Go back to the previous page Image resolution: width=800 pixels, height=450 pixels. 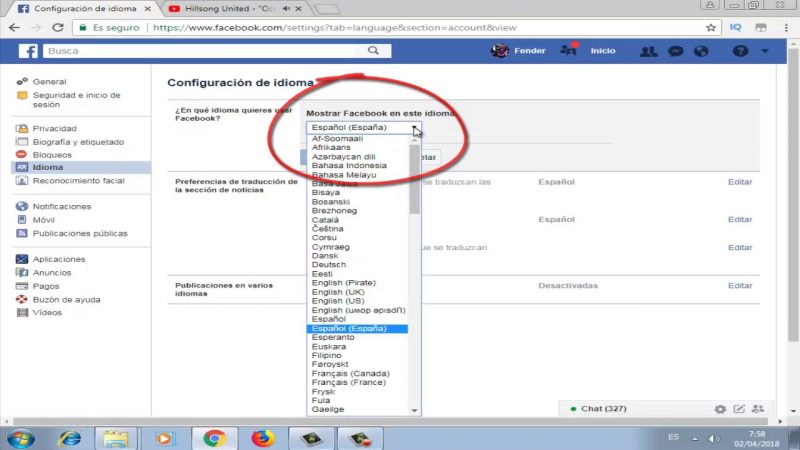point(14,28)
